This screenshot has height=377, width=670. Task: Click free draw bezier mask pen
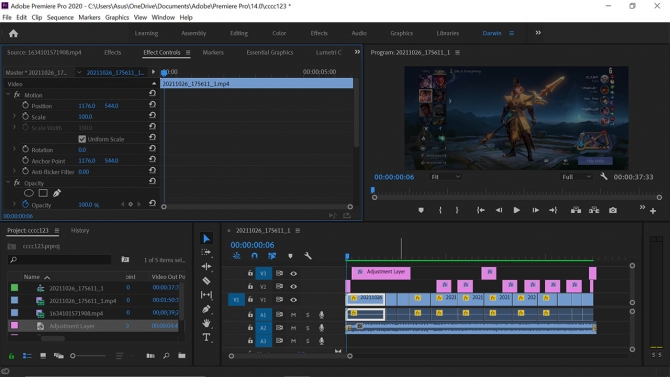[x=57, y=193]
